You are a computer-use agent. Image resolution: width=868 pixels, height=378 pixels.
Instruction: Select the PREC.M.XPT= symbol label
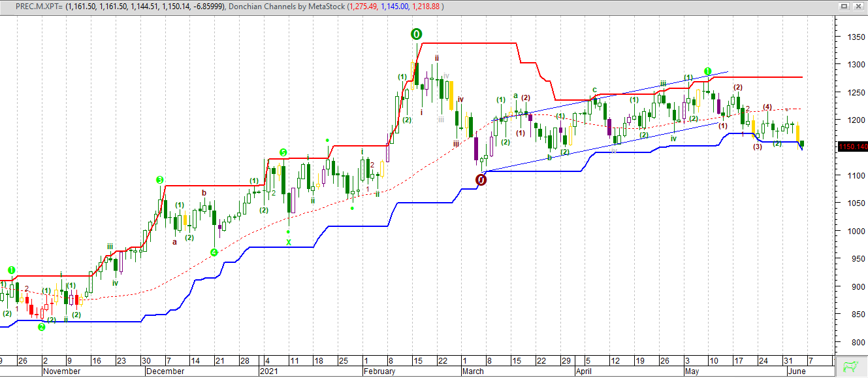(39, 6)
